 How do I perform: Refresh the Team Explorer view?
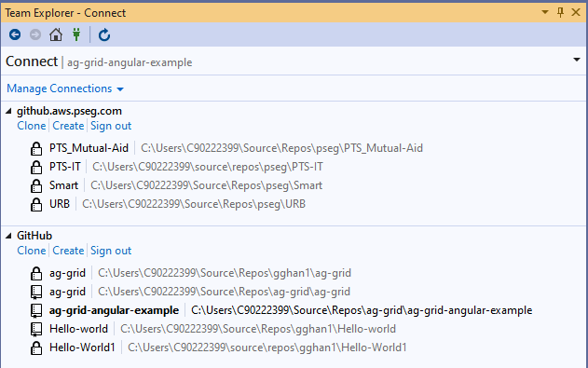(x=104, y=34)
